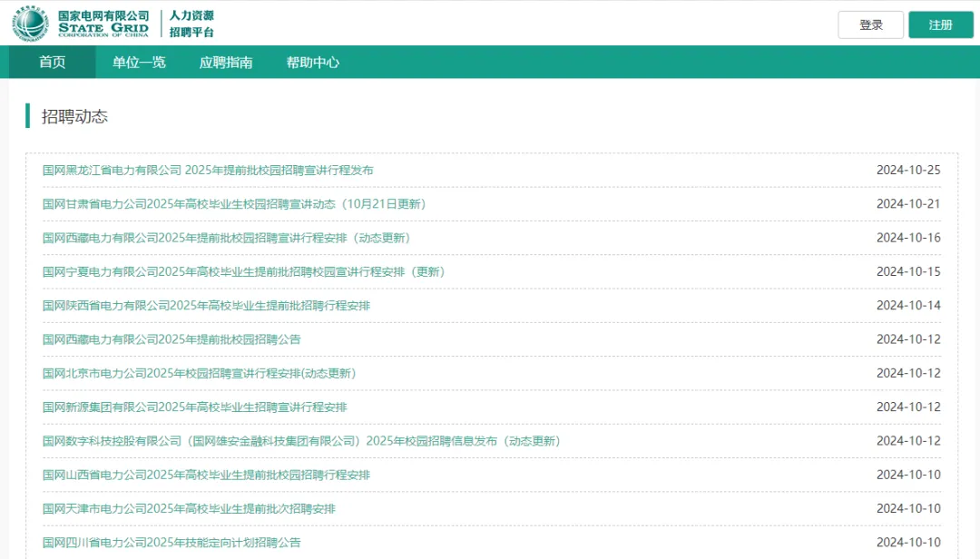Open 国网新源集团有限公司招聘宣讲行程安排

pos(194,407)
